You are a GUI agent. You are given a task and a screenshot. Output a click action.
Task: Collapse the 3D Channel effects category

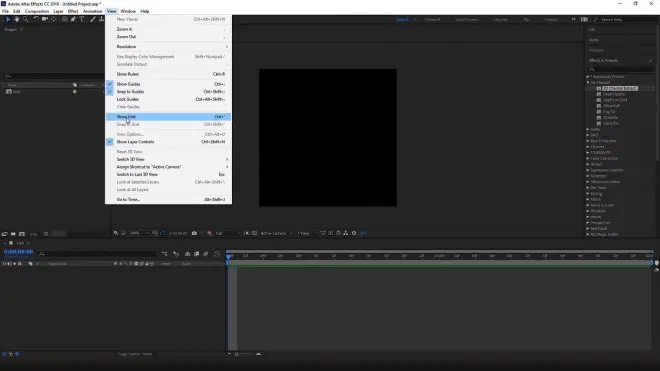click(588, 83)
